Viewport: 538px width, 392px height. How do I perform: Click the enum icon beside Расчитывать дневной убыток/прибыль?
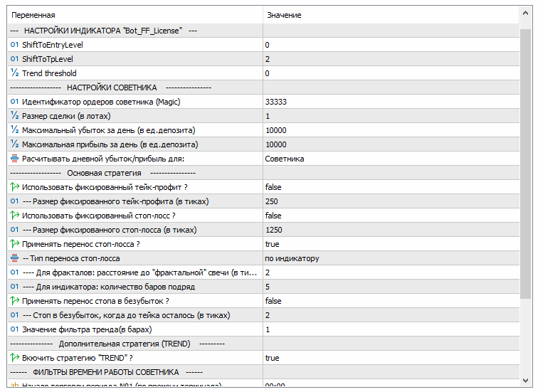click(14, 159)
